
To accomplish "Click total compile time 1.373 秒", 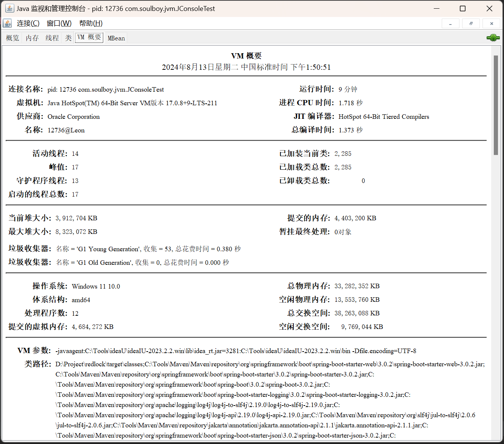I will pos(350,130).
